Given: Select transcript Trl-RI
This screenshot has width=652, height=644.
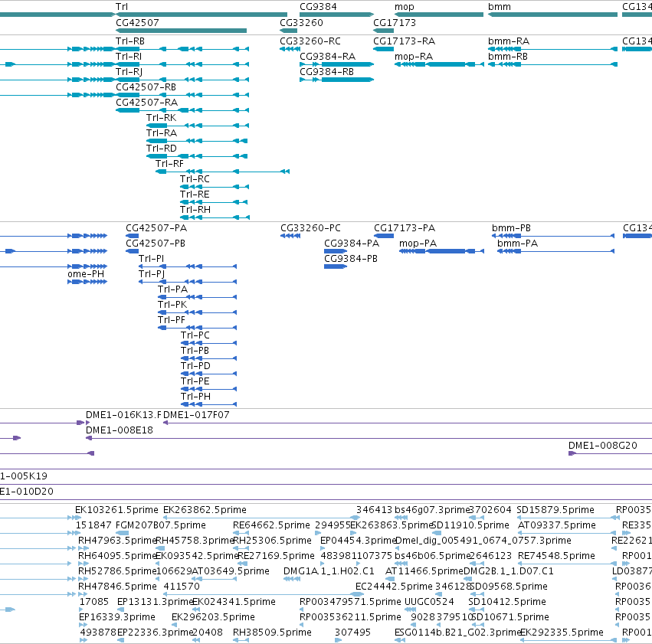Looking at the screenshot, I should 129,56.
